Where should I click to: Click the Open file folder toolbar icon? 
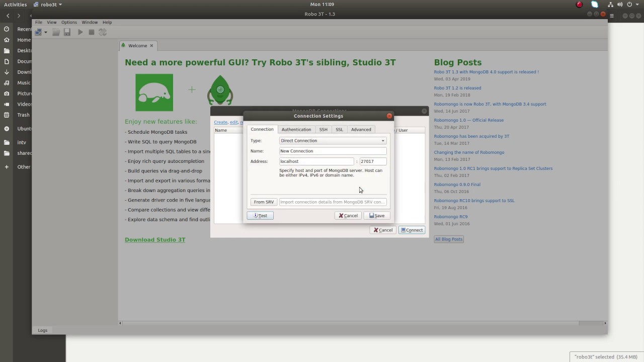point(56,32)
